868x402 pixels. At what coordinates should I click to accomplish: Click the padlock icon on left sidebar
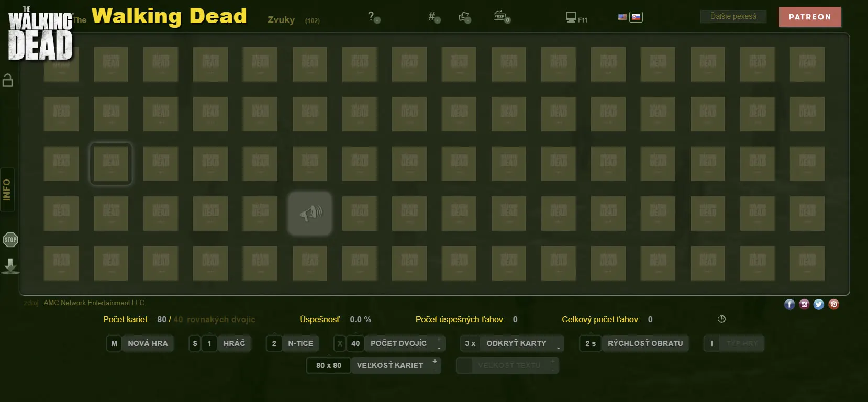(8, 80)
